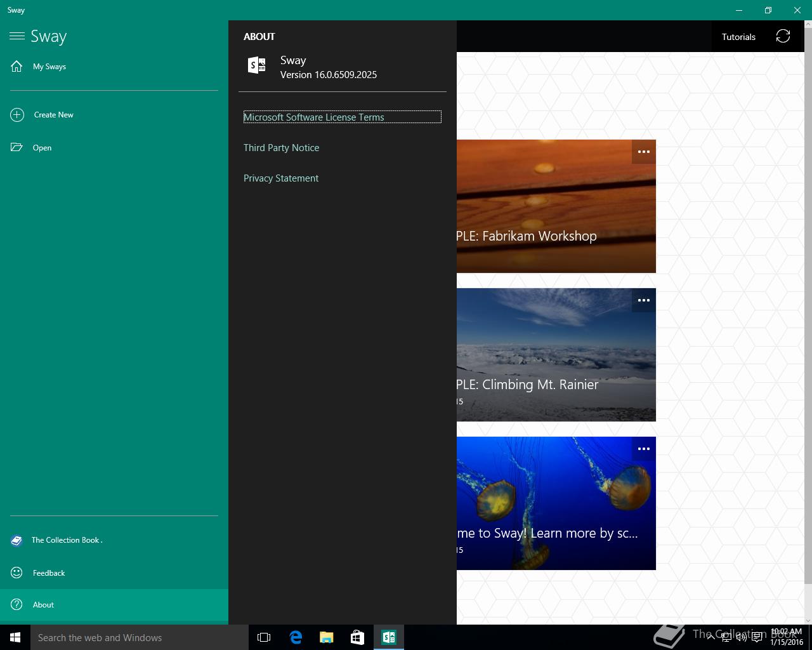The height and width of the screenshot is (650, 812).
Task: Open more options for Fabrikam Workshop
Action: (x=643, y=152)
